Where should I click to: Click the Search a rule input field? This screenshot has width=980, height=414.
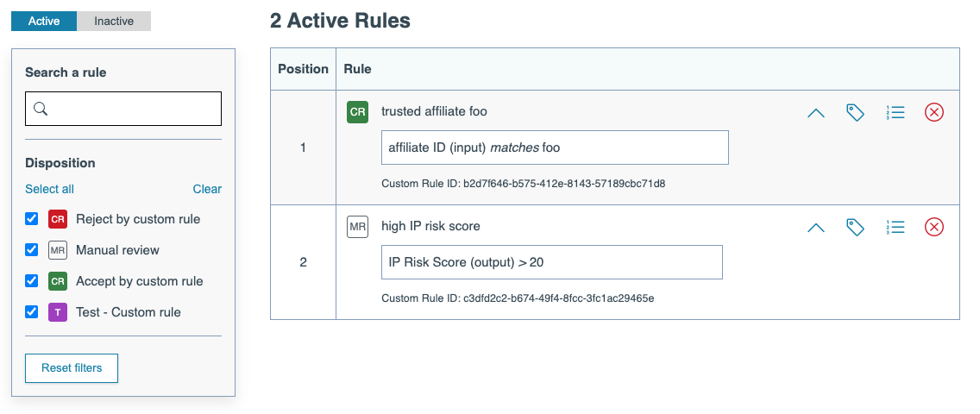pyautogui.click(x=134, y=109)
